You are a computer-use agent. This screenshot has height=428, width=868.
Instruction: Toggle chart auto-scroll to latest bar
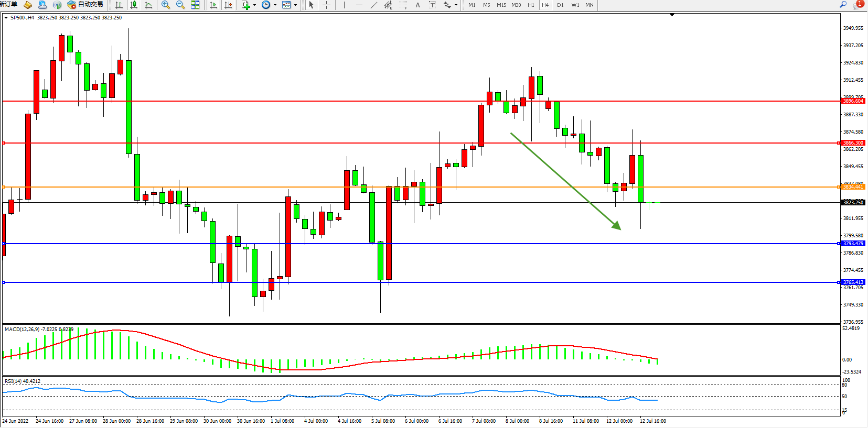point(213,5)
